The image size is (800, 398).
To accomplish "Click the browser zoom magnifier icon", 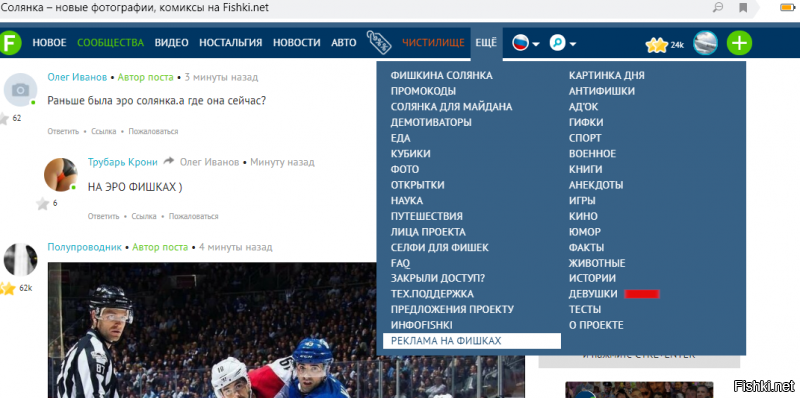I will click(718, 8).
